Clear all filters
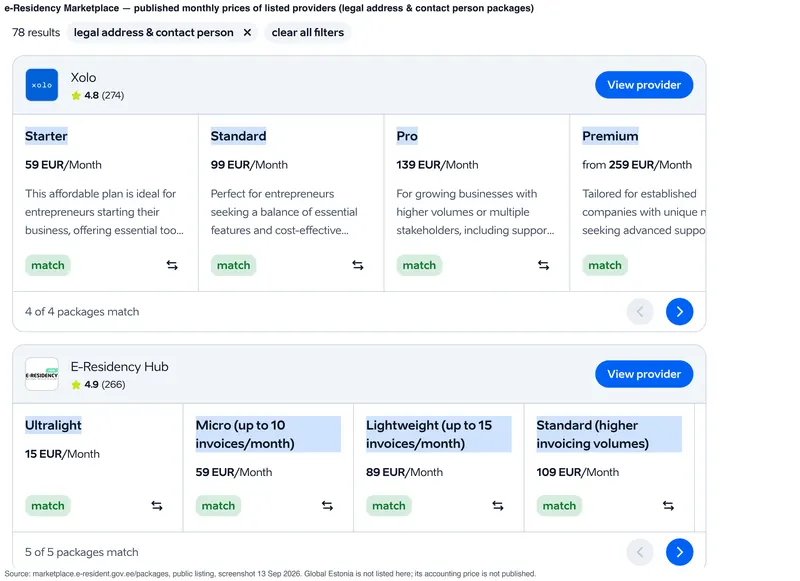Viewport: 800px width, 581px height. coord(308,33)
